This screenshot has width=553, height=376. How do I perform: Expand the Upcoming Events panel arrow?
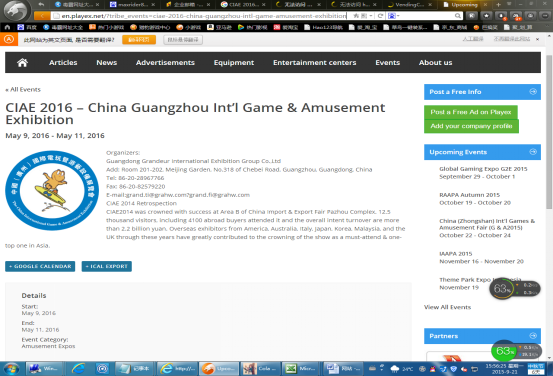click(533, 152)
